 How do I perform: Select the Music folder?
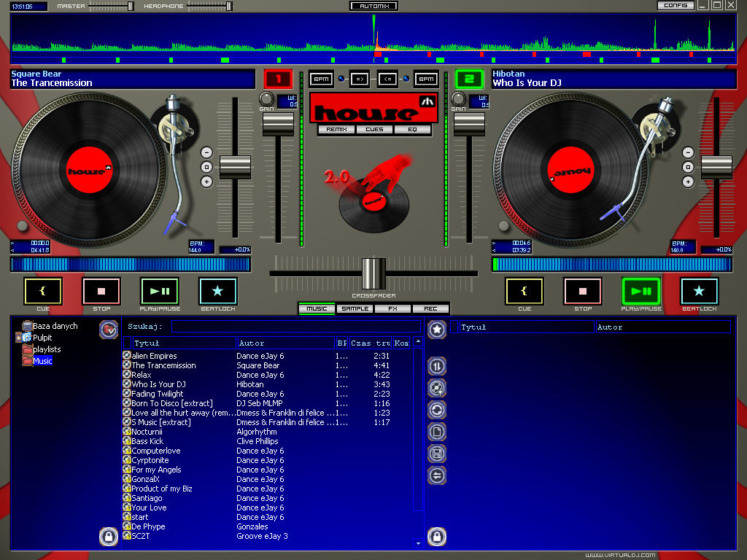[42, 361]
